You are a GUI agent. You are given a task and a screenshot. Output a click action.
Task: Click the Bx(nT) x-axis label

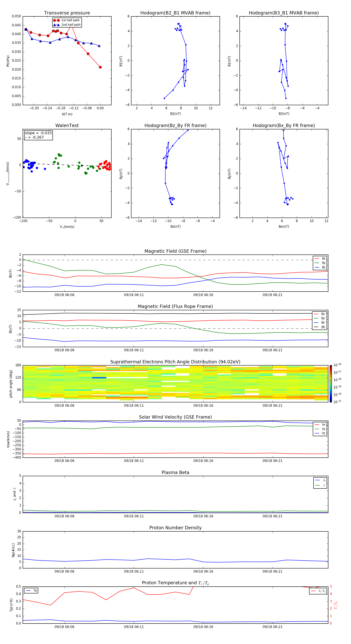pyautogui.click(x=284, y=227)
